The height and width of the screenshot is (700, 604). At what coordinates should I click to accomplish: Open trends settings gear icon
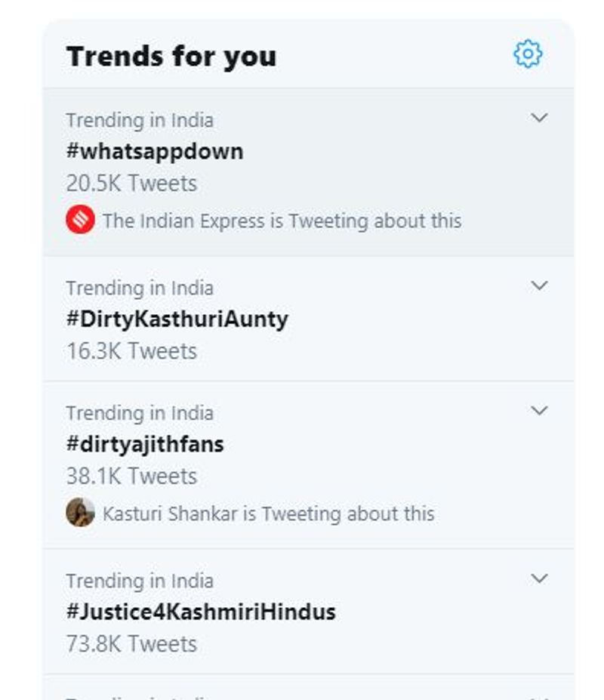pyautogui.click(x=528, y=54)
